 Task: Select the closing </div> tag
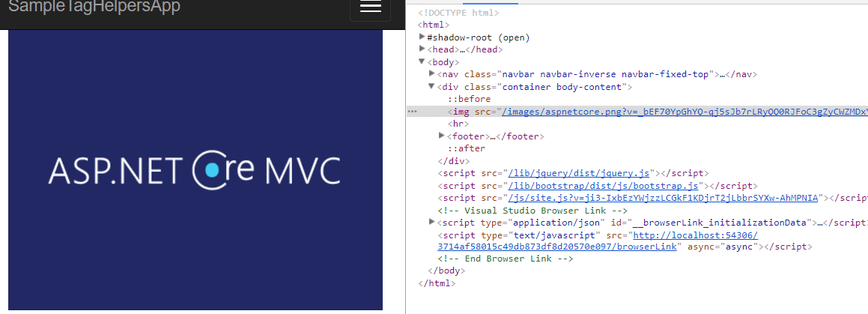454,161
